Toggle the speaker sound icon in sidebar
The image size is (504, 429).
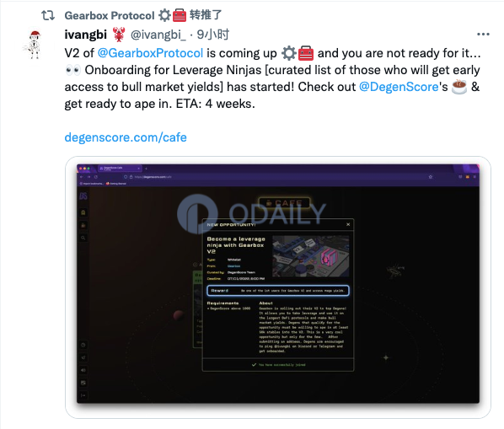click(x=83, y=370)
